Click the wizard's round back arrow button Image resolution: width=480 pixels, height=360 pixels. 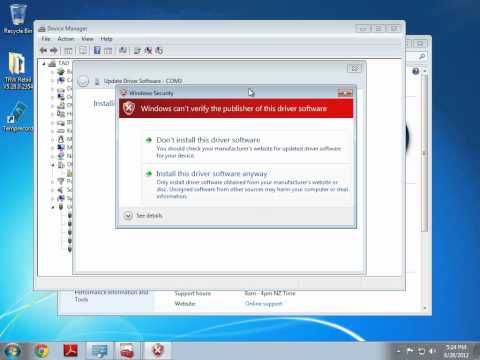83,81
